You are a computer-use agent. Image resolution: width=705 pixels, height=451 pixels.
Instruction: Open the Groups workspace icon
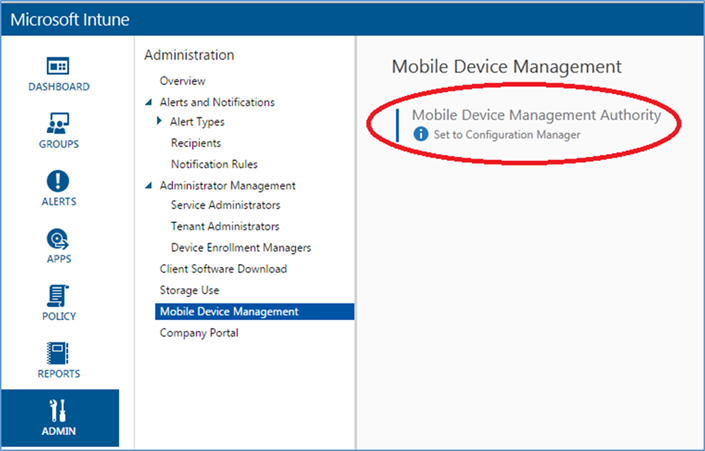pos(58,123)
